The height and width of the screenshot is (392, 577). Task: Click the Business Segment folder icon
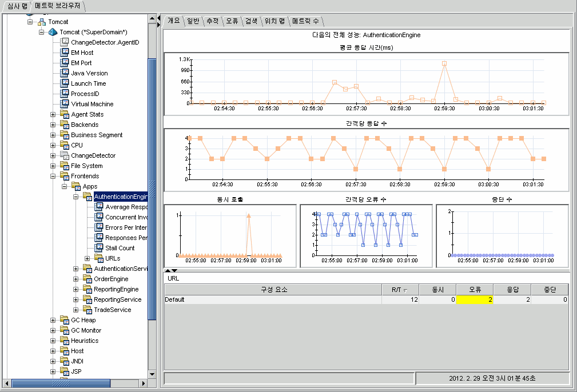(x=65, y=135)
